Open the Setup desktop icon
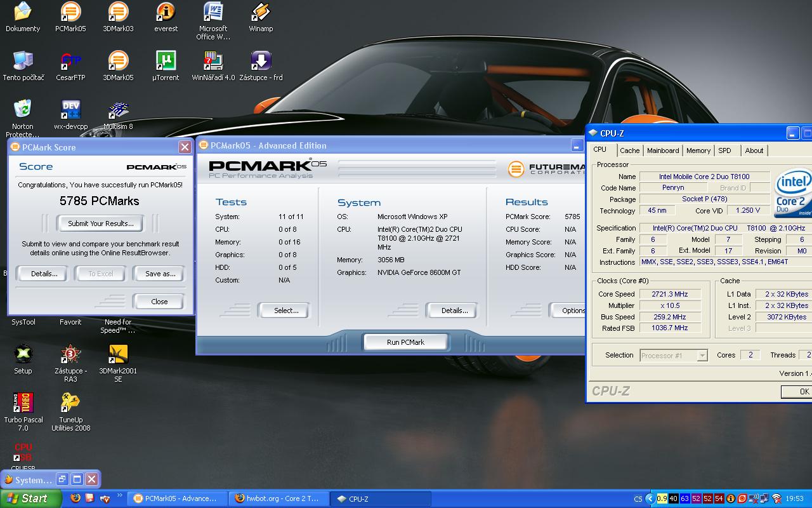The width and height of the screenshot is (812, 508). [x=23, y=359]
